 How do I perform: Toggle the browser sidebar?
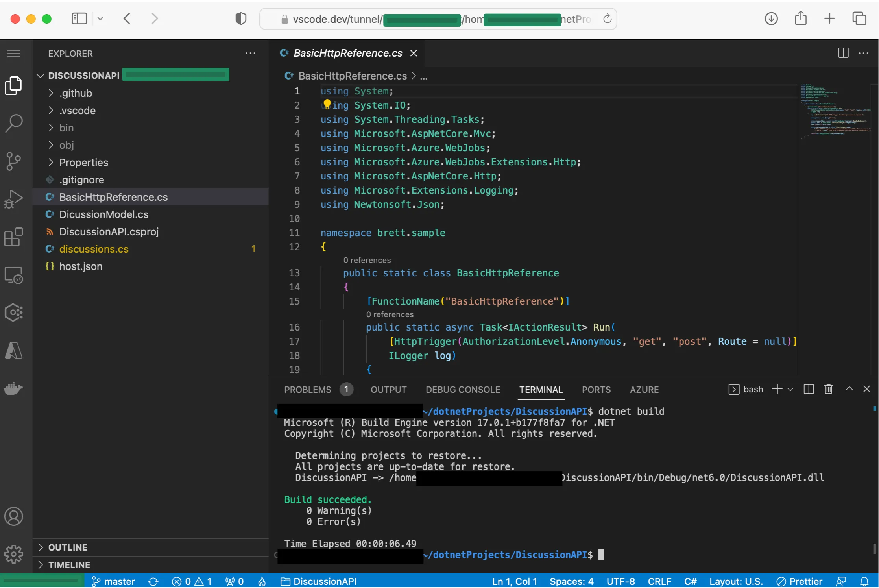pyautogui.click(x=79, y=18)
